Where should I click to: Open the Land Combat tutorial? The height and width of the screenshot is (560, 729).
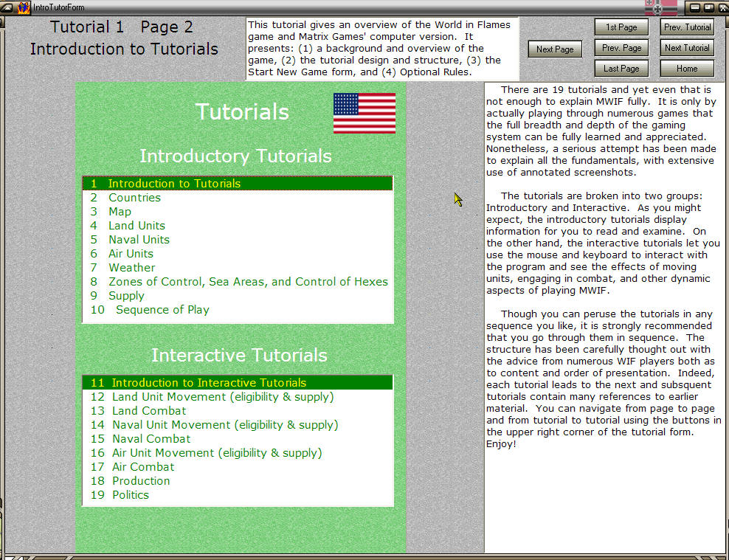[148, 410]
